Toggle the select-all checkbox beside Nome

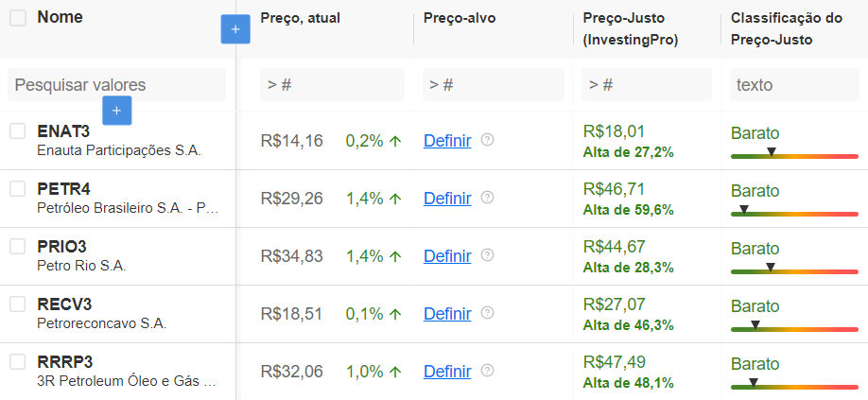[18, 18]
